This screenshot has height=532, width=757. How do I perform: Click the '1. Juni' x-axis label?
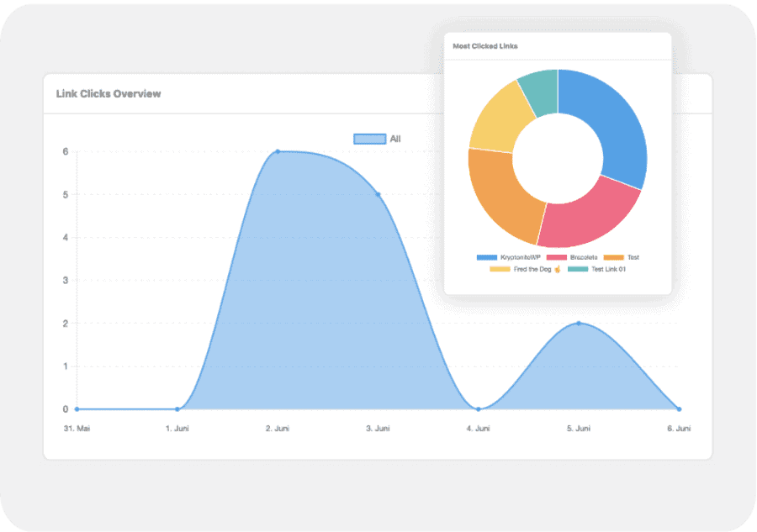coord(177,429)
